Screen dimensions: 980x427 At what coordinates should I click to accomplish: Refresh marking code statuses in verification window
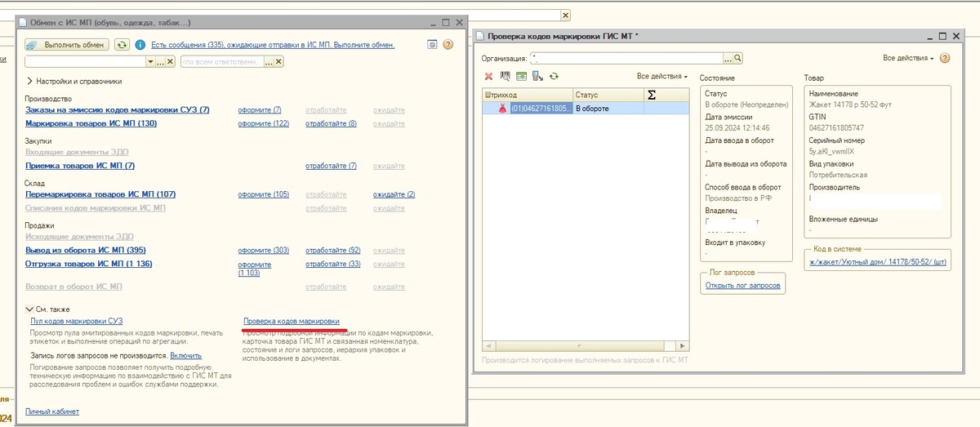pyautogui.click(x=554, y=76)
